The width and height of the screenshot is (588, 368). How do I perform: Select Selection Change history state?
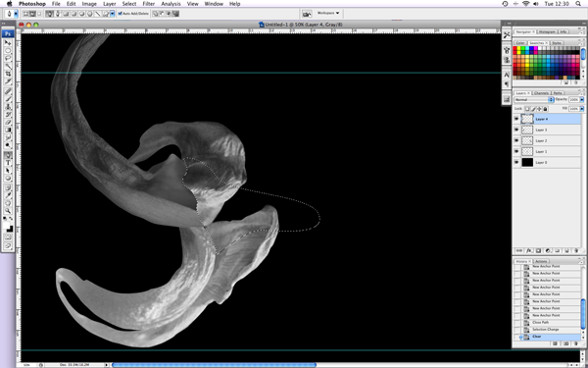pyautogui.click(x=547, y=330)
